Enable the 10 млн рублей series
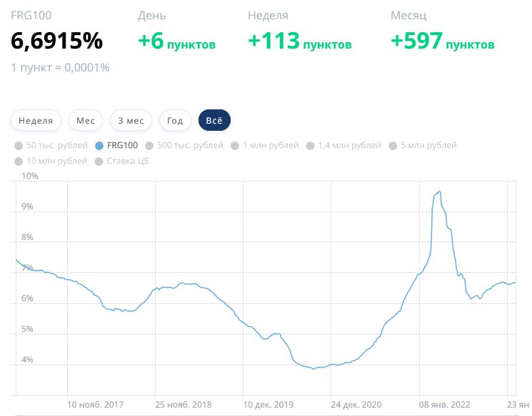The height and width of the screenshot is (416, 532). pos(51,162)
